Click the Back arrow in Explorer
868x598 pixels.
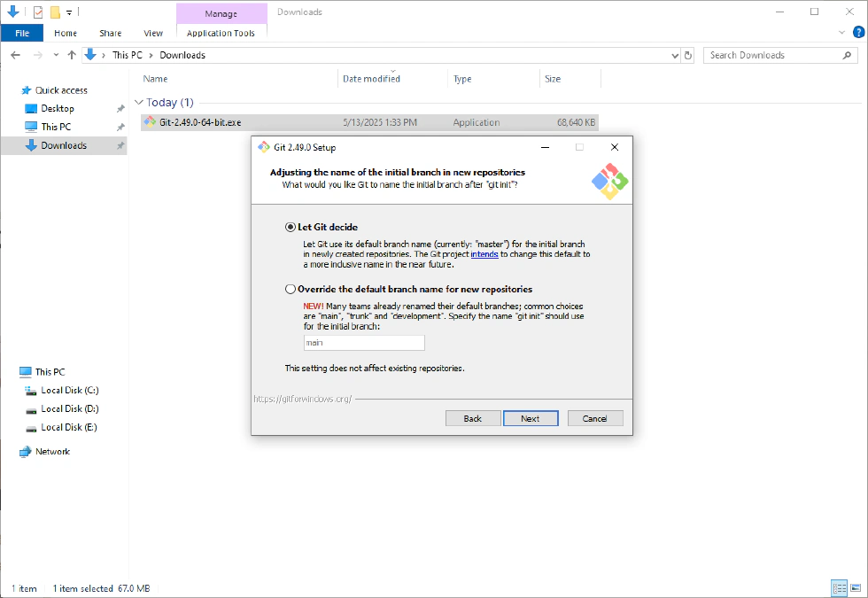click(x=15, y=55)
